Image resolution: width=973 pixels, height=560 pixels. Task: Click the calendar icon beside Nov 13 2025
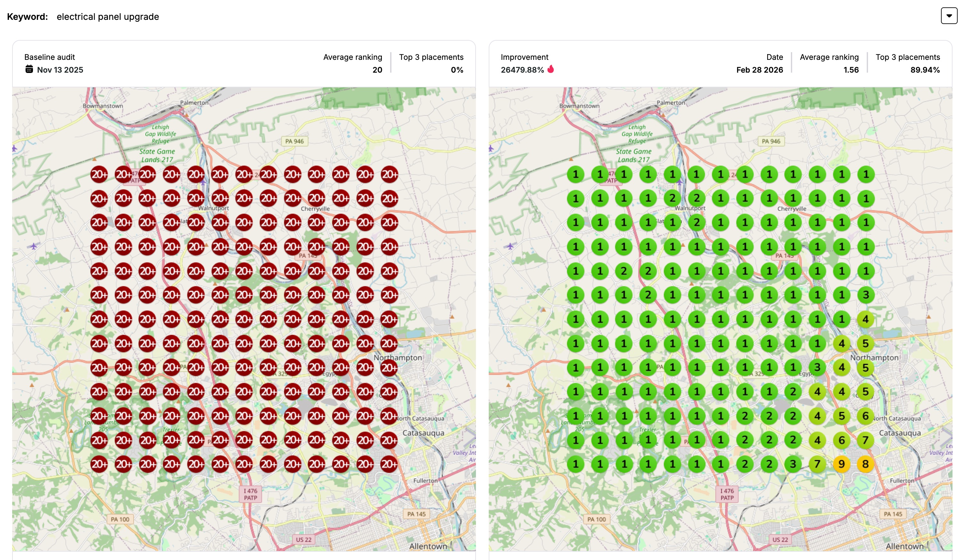click(29, 69)
